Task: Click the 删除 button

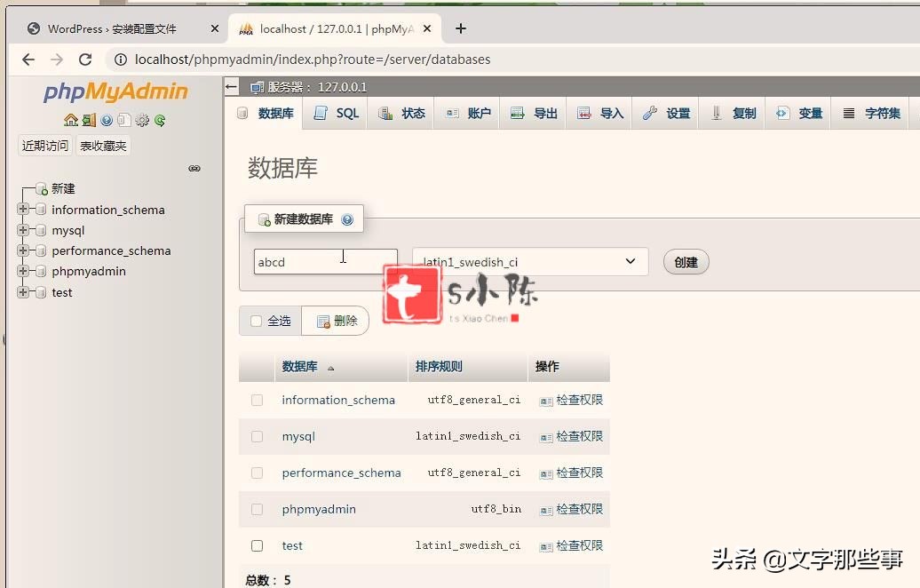Action: (x=337, y=321)
